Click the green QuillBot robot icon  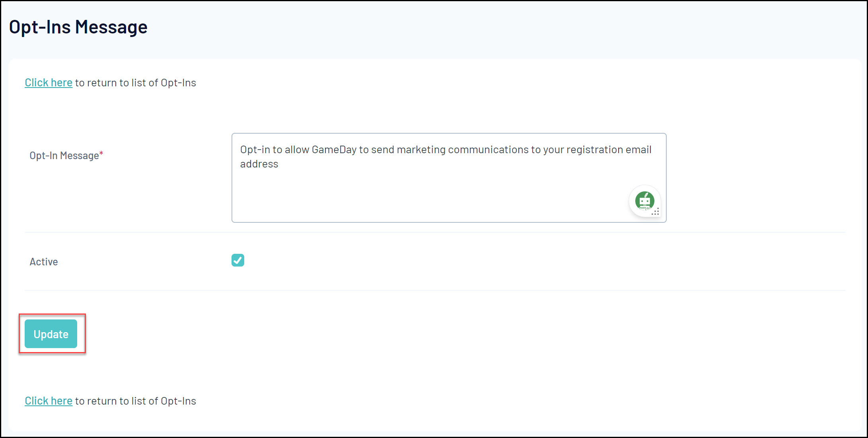click(x=644, y=201)
